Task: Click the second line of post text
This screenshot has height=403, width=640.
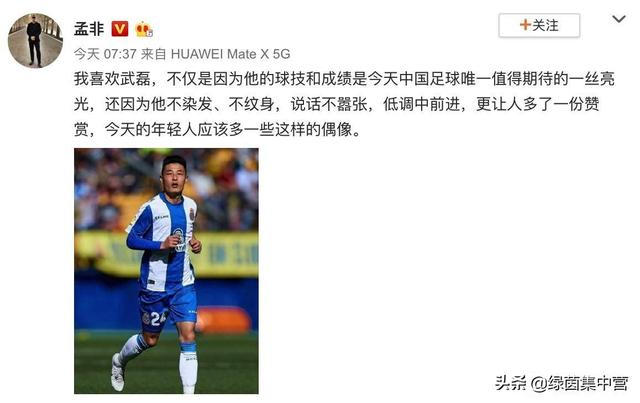Action: tap(337, 104)
